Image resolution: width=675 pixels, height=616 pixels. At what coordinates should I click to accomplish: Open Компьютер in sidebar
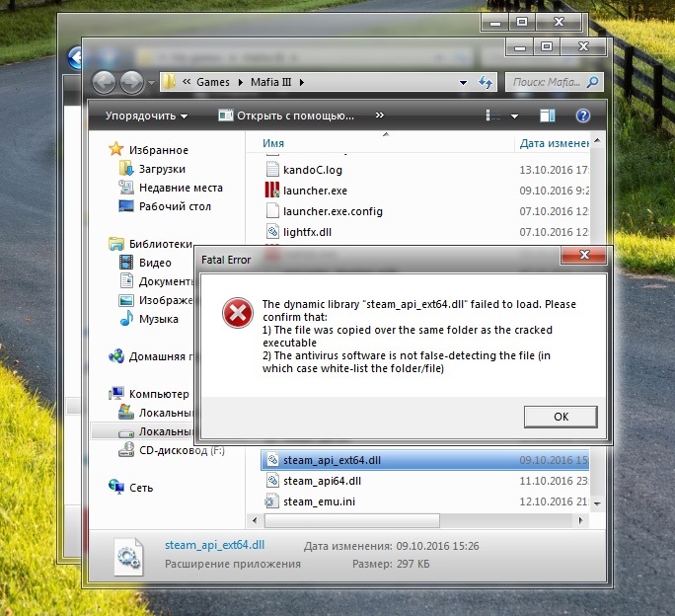point(159,394)
